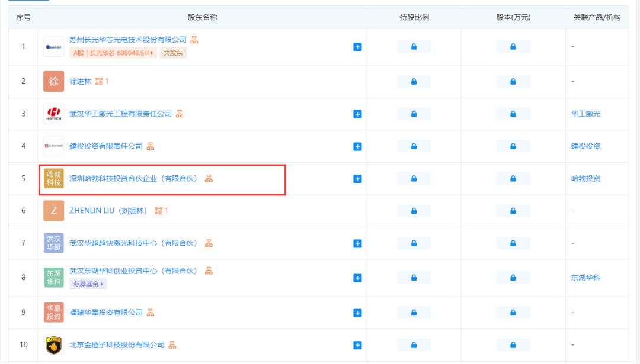Open 武汉东湖华科创业投资中心 link
Image resolution: width=640 pixels, height=364 pixels.
[133, 271]
